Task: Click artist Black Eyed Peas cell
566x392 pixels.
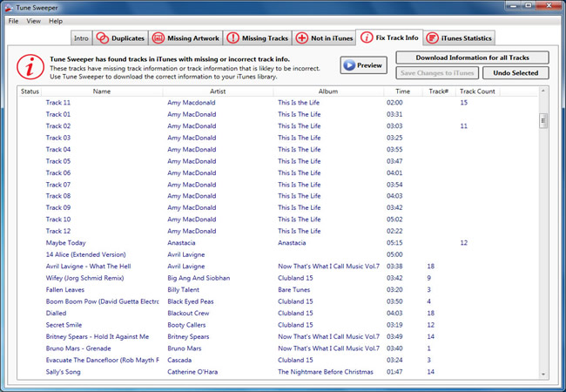Action: (x=190, y=301)
